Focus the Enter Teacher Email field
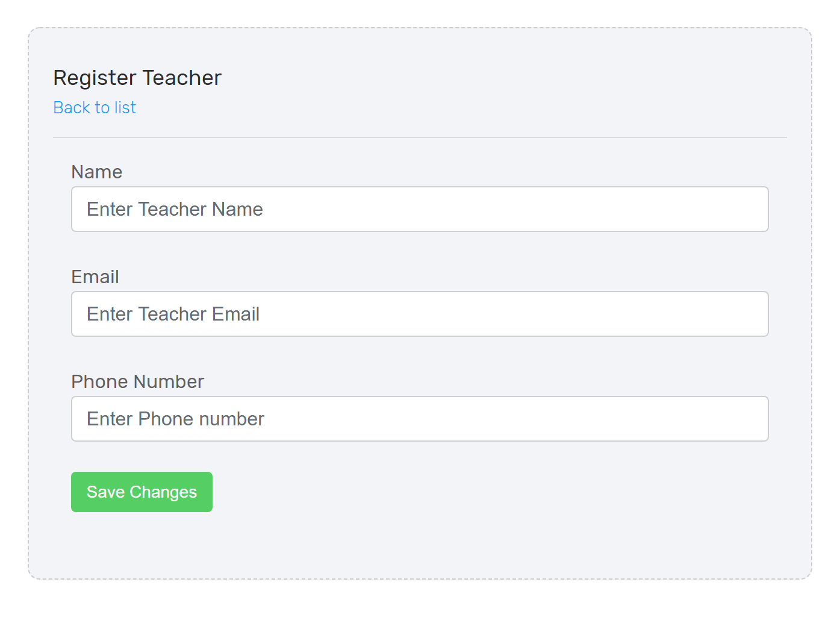 click(420, 314)
